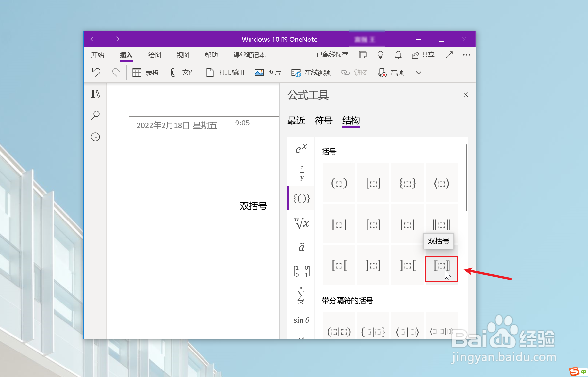The image size is (588, 377).
Task: Select the sin θ function category
Action: coord(301,320)
